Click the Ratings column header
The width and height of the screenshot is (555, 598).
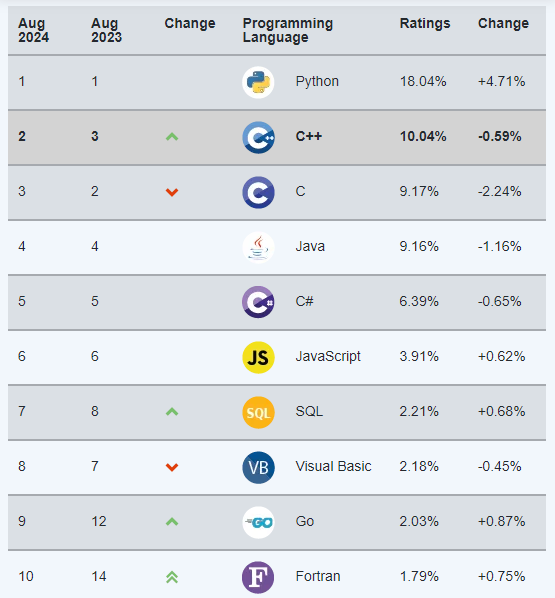click(425, 23)
